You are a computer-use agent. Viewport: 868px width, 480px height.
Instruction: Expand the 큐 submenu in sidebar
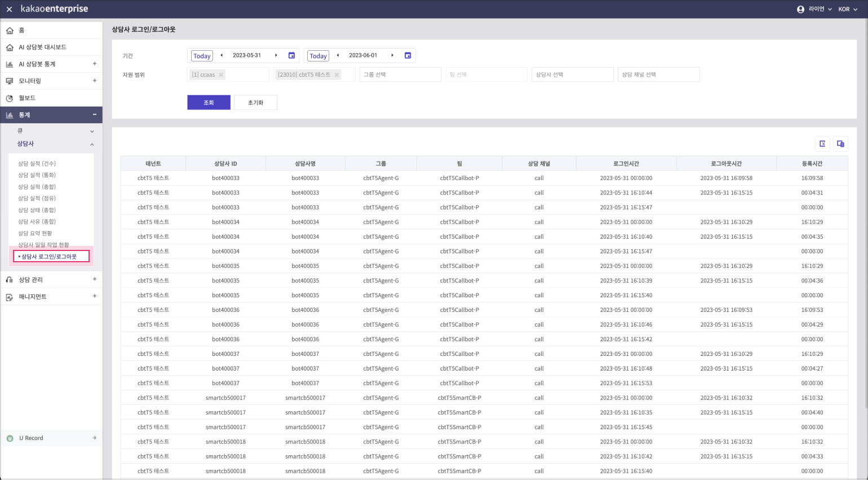click(92, 131)
